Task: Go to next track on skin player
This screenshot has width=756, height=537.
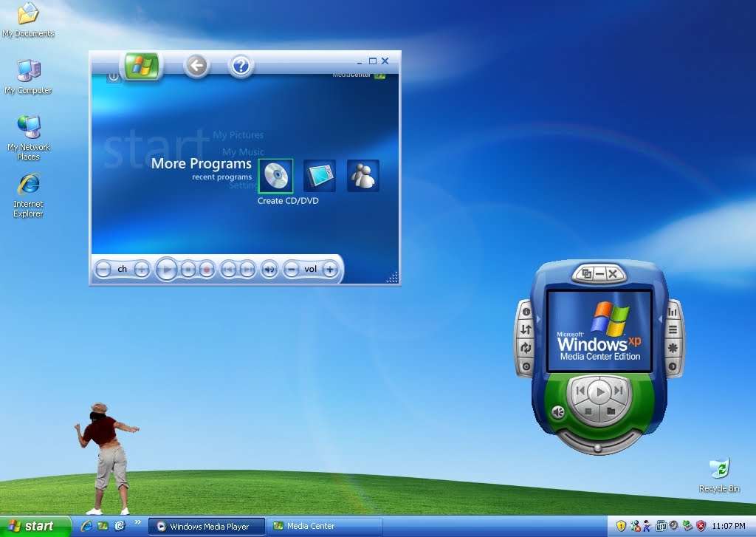Action: click(619, 391)
